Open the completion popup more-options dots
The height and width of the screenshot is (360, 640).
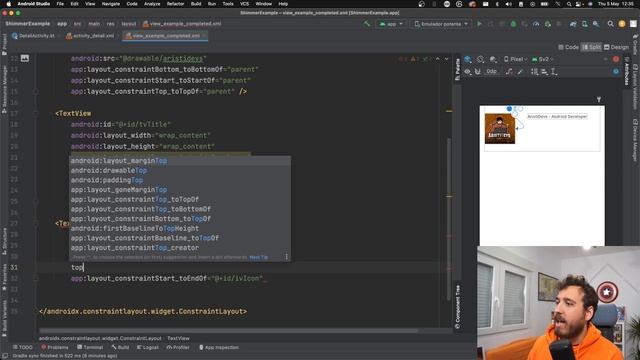point(287,257)
